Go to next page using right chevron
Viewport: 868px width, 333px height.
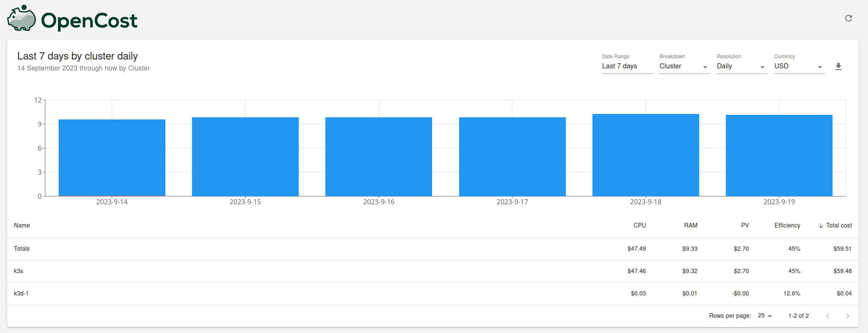[x=847, y=316]
